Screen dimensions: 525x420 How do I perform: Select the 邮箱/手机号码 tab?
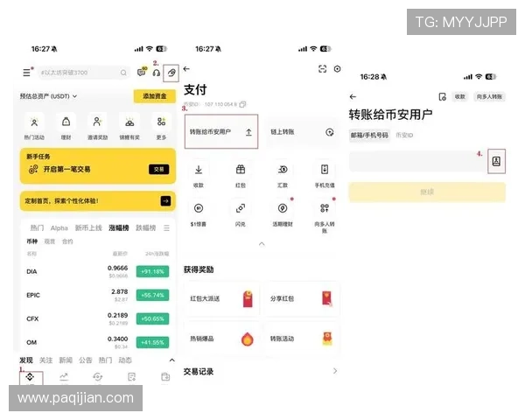[369, 136]
